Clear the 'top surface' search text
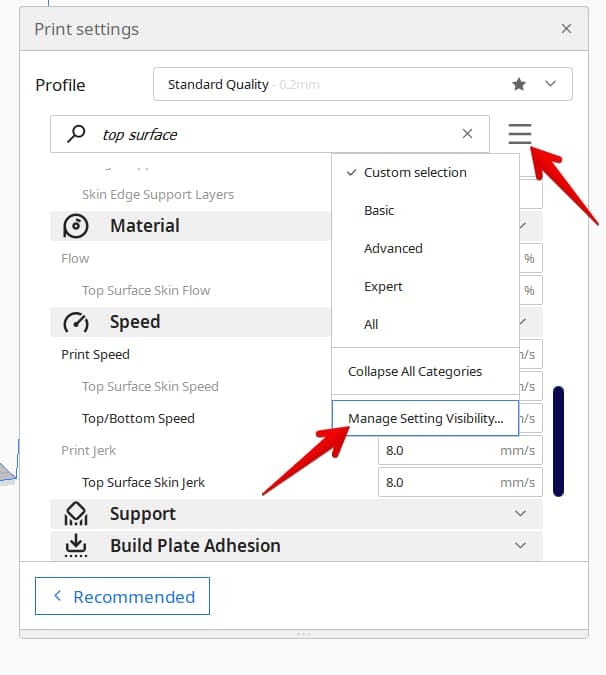This screenshot has width=606, height=675. 467,134
